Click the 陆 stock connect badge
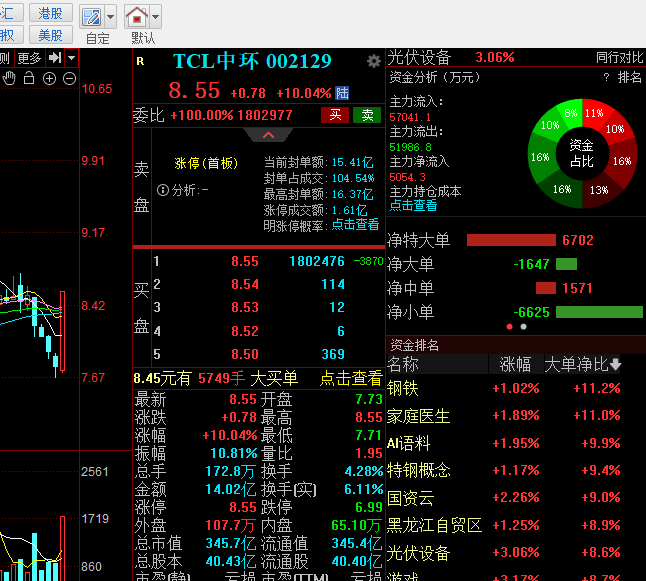646x581 pixels. click(x=342, y=93)
